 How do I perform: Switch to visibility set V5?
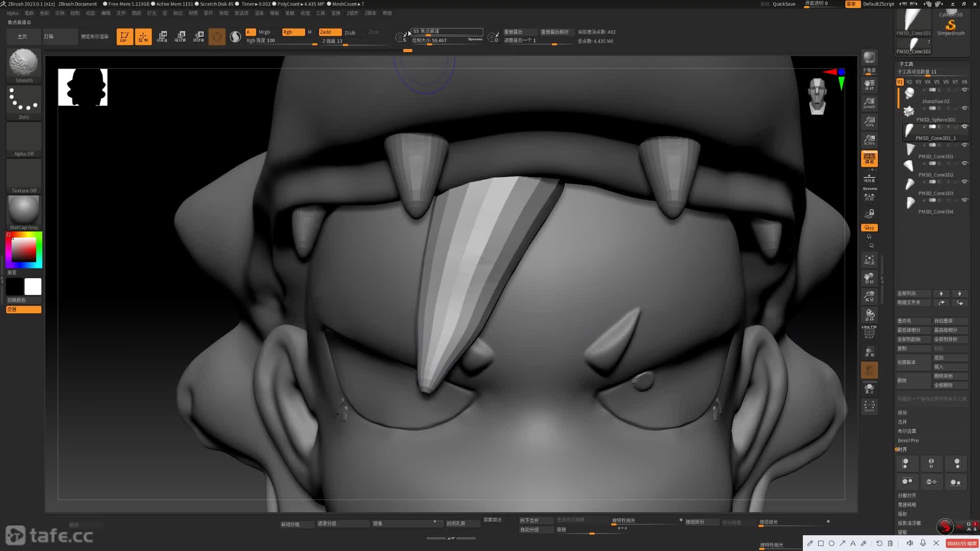(x=937, y=82)
